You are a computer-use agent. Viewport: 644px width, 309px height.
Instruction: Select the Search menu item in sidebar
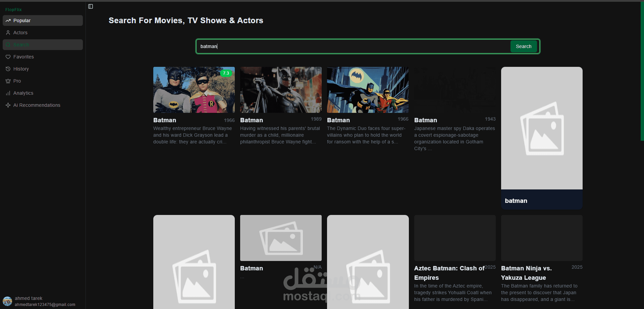(43, 45)
